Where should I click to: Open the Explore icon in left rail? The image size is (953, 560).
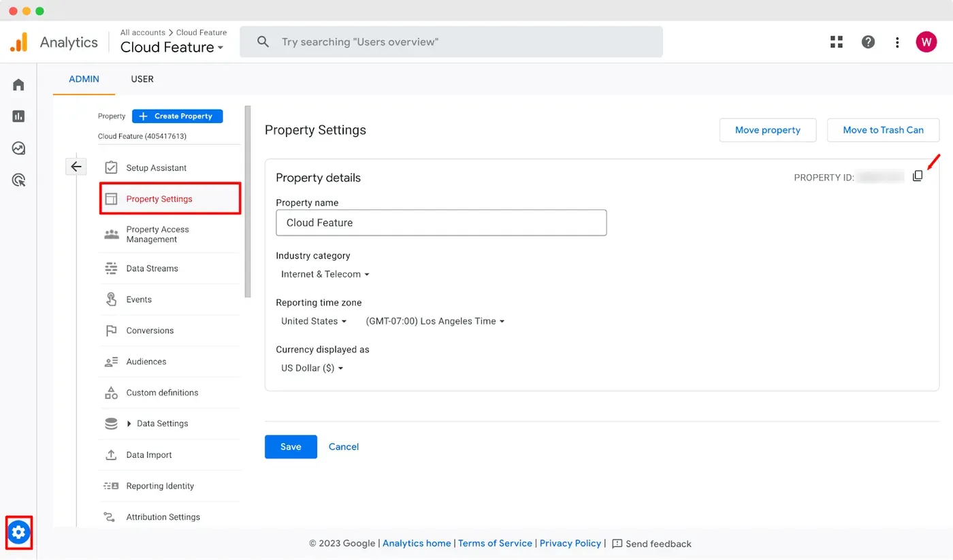[x=18, y=148]
